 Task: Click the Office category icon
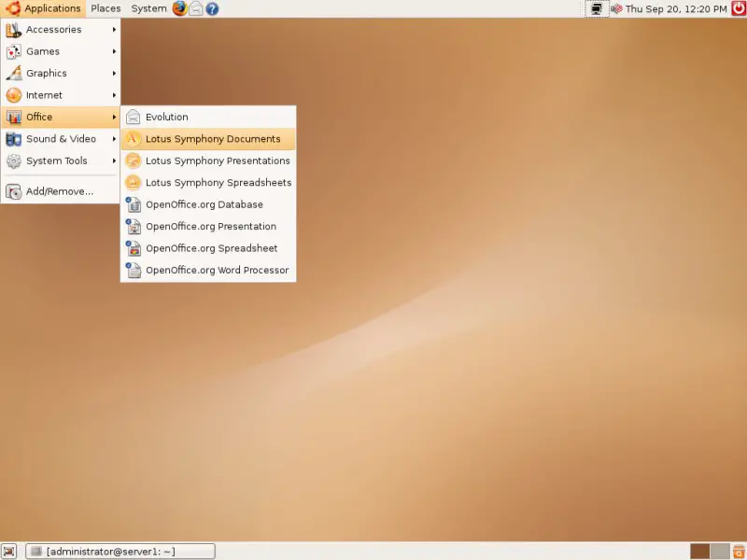click(14, 118)
